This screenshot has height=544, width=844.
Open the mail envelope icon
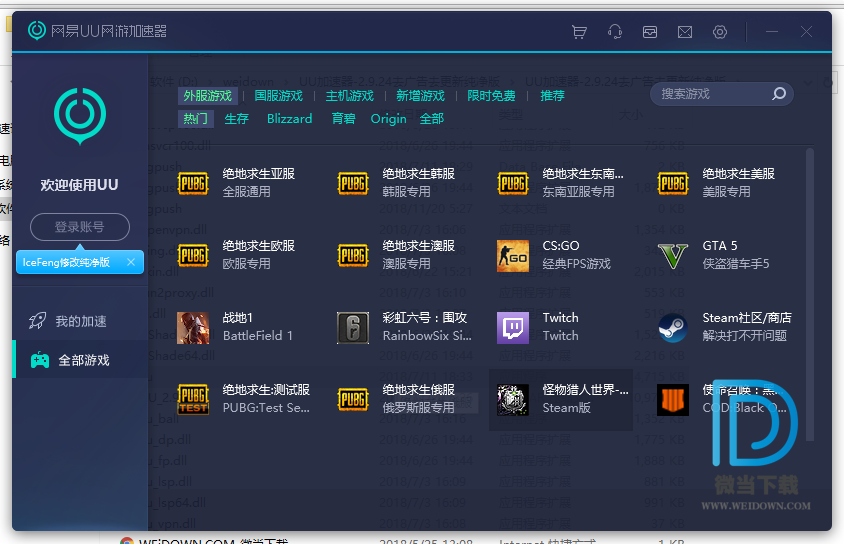coord(685,32)
